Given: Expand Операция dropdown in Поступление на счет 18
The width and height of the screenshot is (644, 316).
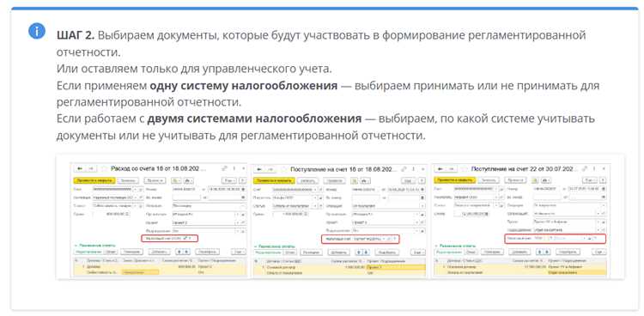Looking at the screenshot, I should (x=422, y=206).
